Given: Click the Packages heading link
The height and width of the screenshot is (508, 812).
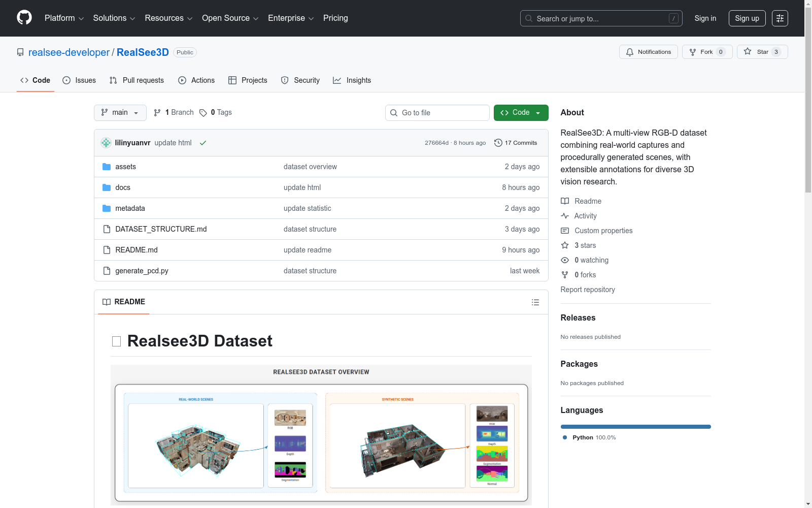Looking at the screenshot, I should pyautogui.click(x=579, y=364).
